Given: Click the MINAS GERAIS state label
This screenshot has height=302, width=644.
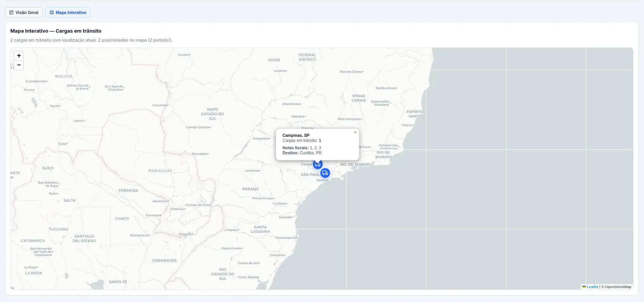Looking at the screenshot, I should pos(359,98).
